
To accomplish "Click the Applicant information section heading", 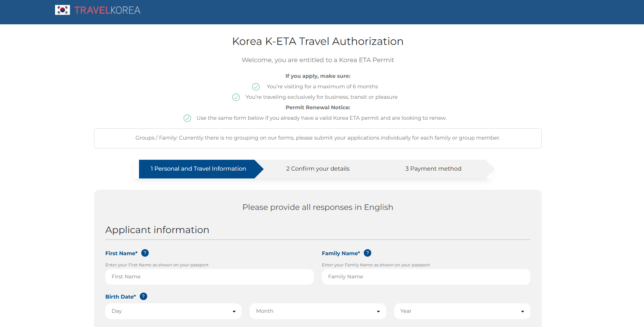I will pos(157,230).
